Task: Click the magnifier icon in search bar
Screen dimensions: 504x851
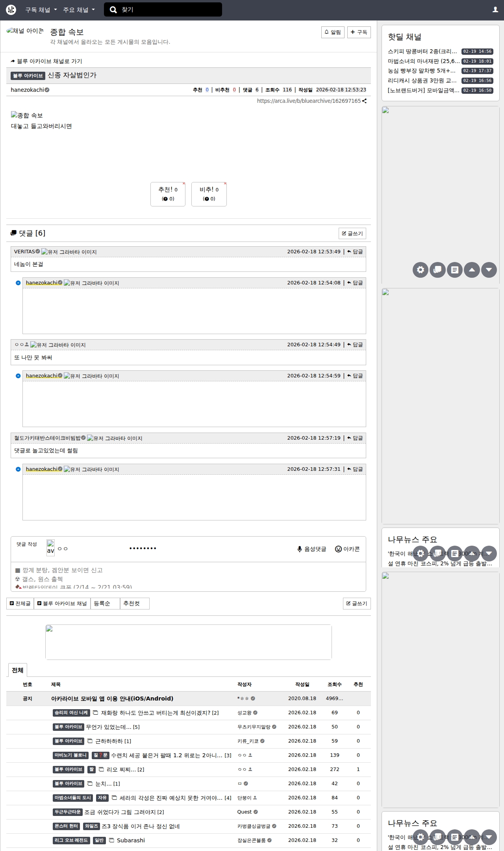Action: (113, 10)
